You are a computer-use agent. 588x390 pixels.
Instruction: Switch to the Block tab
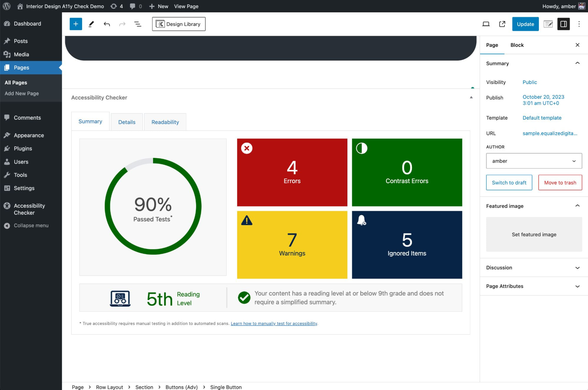(x=517, y=45)
